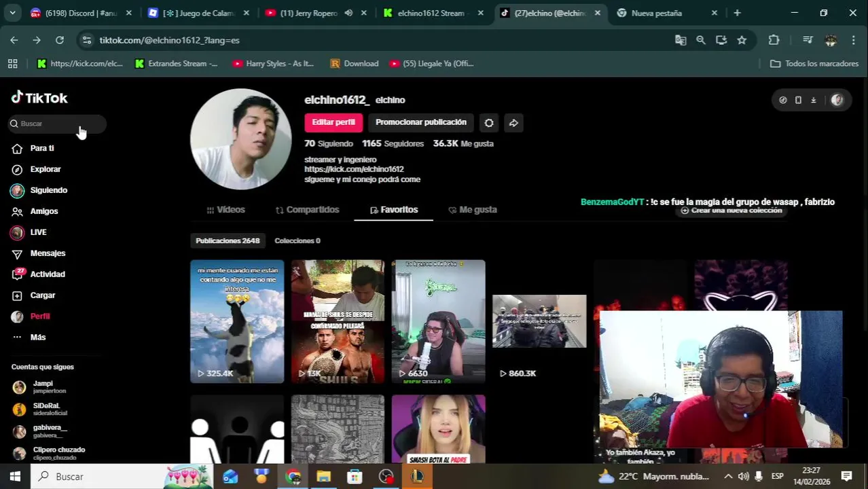The height and width of the screenshot is (489, 868).
Task: Switch to the Compartidos tab
Action: [x=307, y=210]
